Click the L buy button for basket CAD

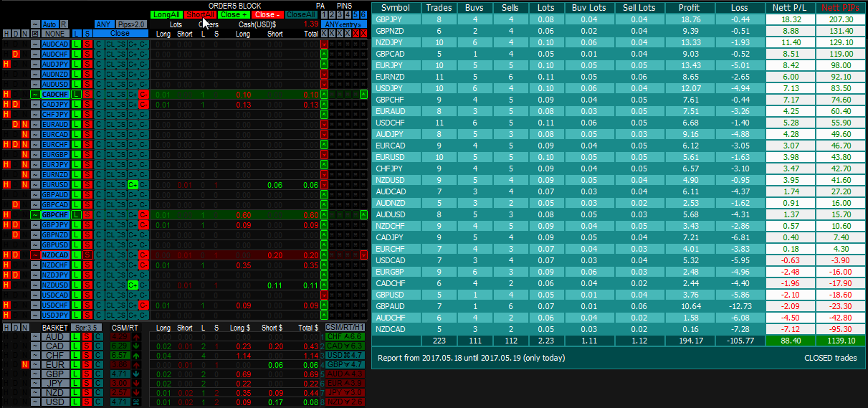tap(75, 346)
